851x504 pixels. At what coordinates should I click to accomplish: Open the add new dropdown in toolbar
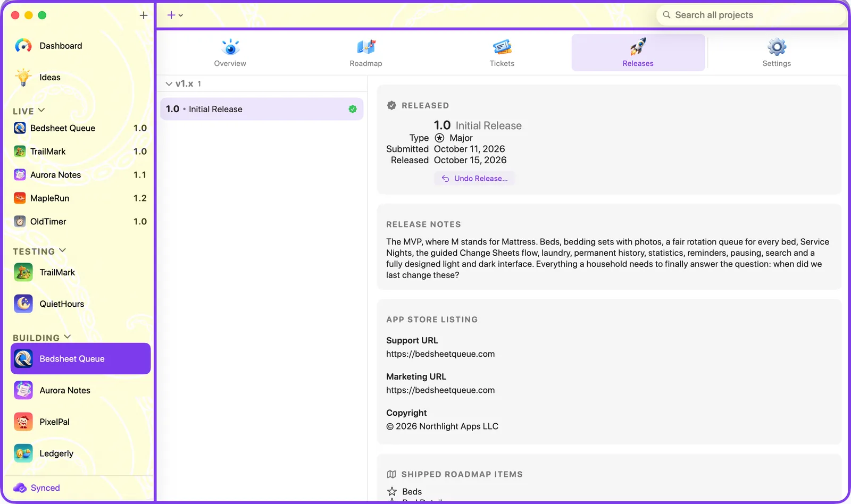(x=175, y=15)
